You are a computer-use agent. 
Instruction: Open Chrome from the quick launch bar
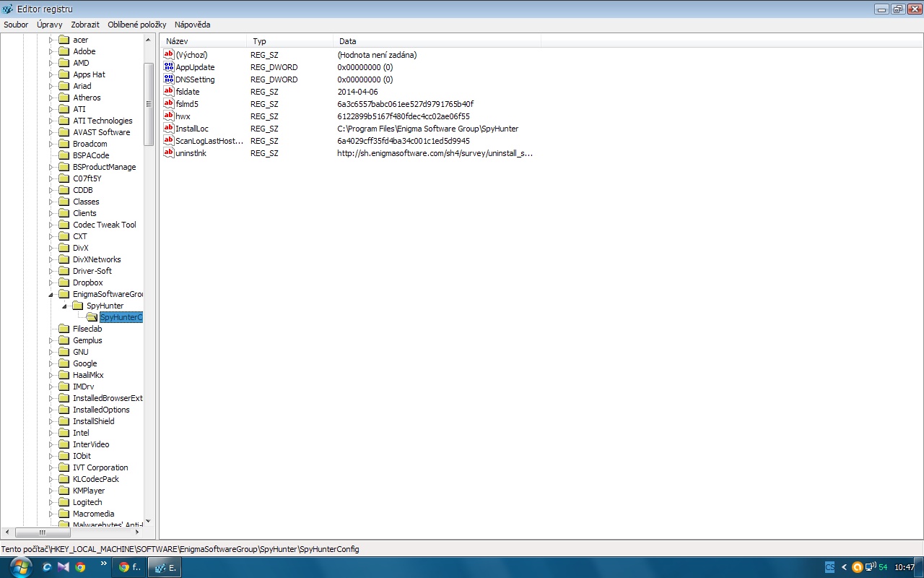(x=80, y=567)
